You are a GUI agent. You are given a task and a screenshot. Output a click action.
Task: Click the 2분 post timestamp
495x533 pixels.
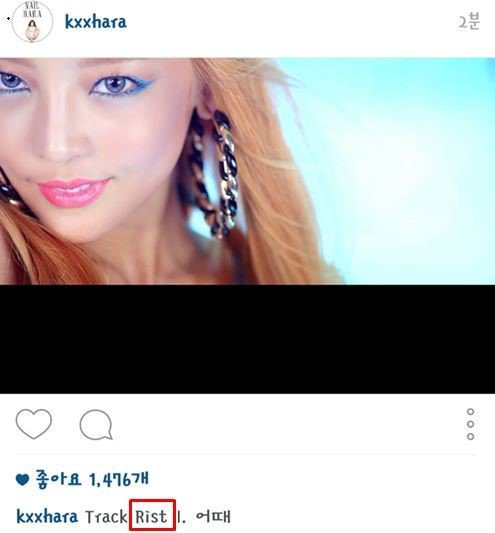pyautogui.click(x=469, y=21)
